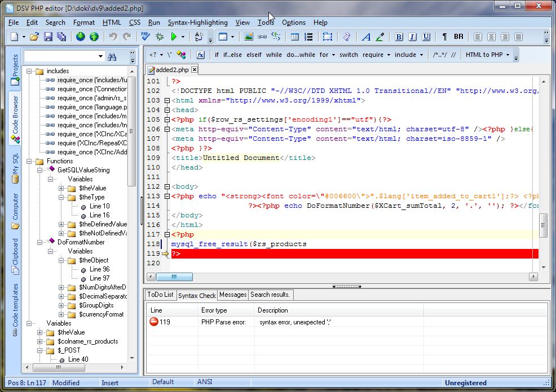Set justify alignment
Image resolution: width=556 pixels, height=392 pixels.
coord(518,37)
